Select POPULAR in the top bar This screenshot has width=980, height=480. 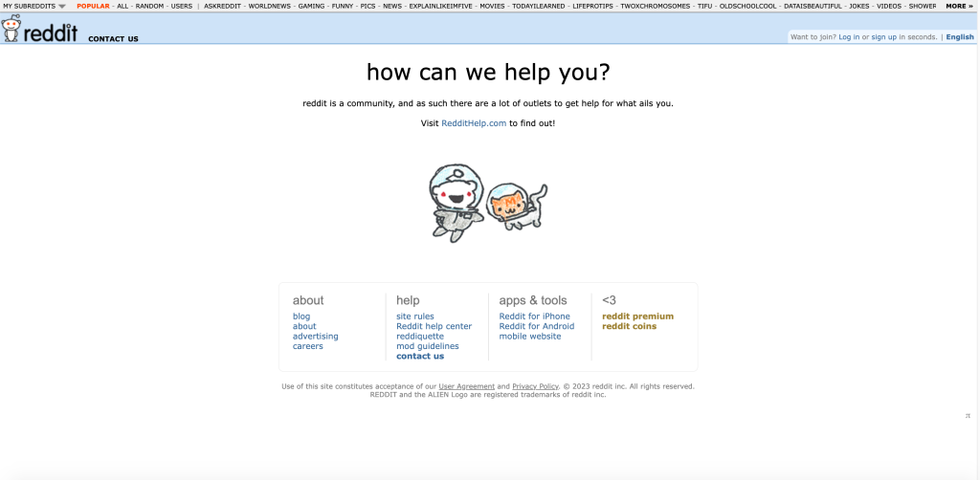93,6
